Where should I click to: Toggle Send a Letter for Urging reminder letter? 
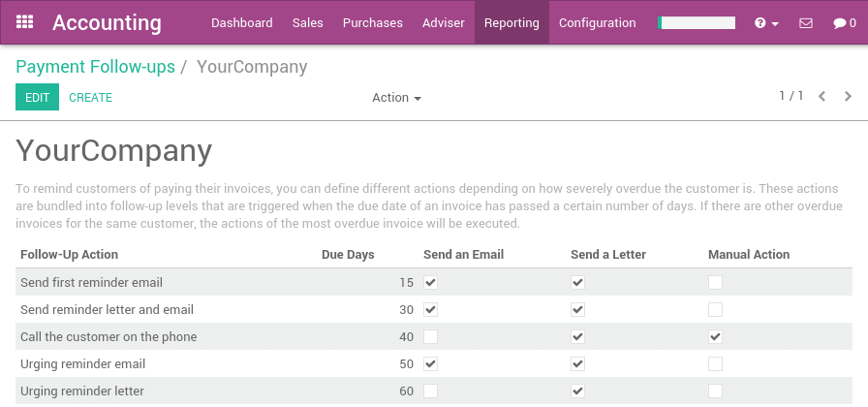point(577,391)
